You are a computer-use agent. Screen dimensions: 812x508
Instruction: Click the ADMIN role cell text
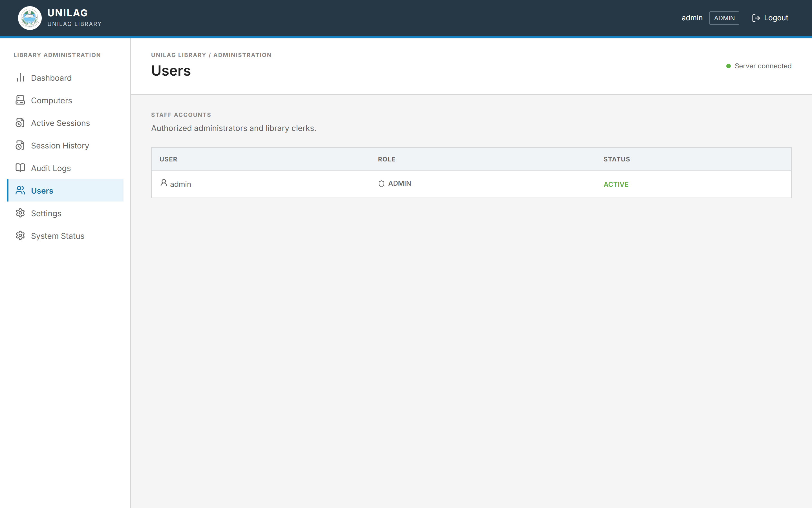[x=400, y=183]
